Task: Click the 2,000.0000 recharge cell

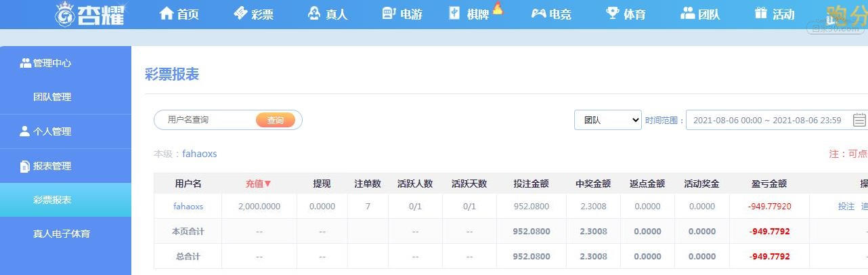Action: click(259, 206)
